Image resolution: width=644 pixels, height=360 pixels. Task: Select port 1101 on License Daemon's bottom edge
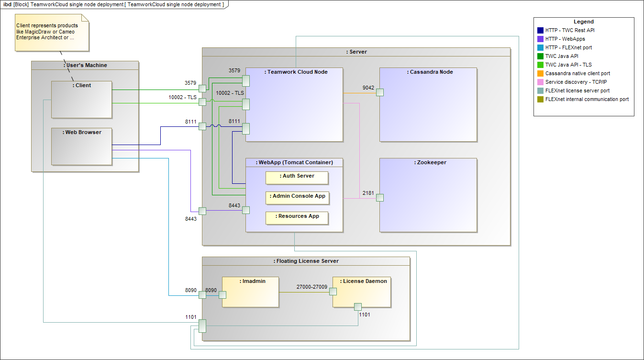(x=357, y=307)
